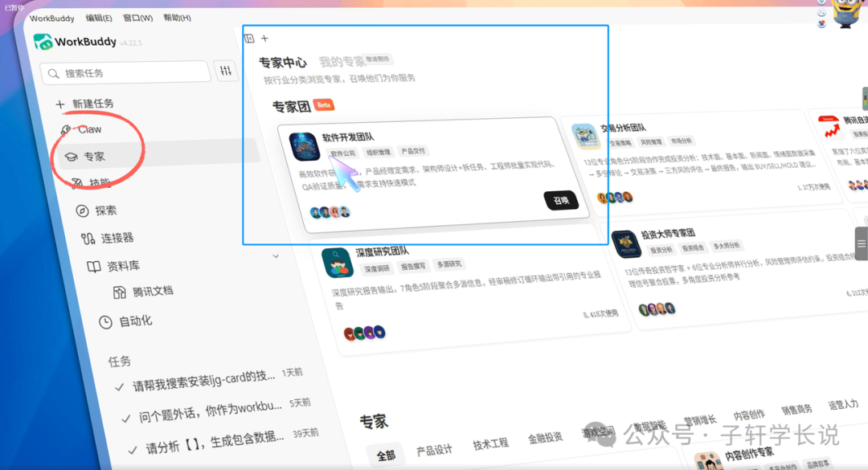
Task: Collapse the sidebar with the panel toggle icon
Action: pos(249,39)
